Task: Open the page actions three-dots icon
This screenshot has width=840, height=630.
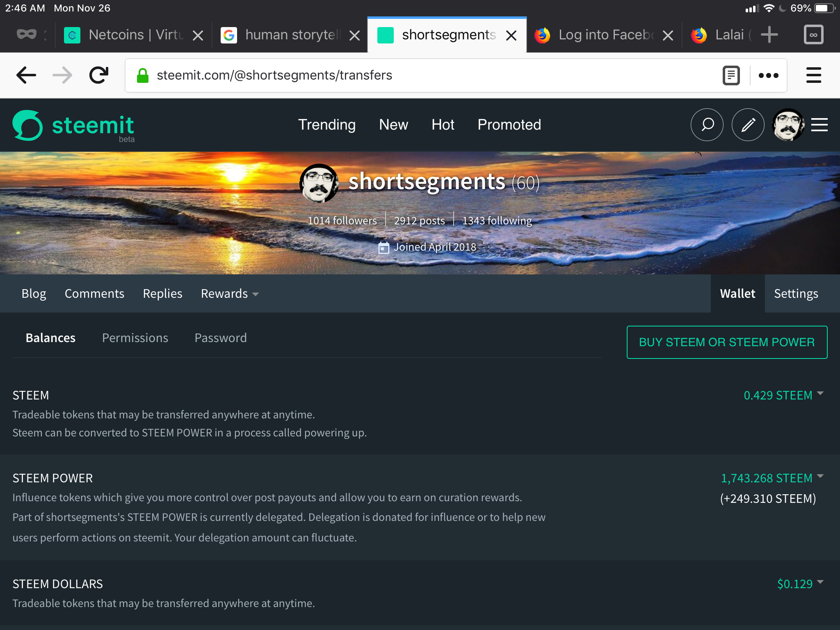Action: tap(768, 75)
